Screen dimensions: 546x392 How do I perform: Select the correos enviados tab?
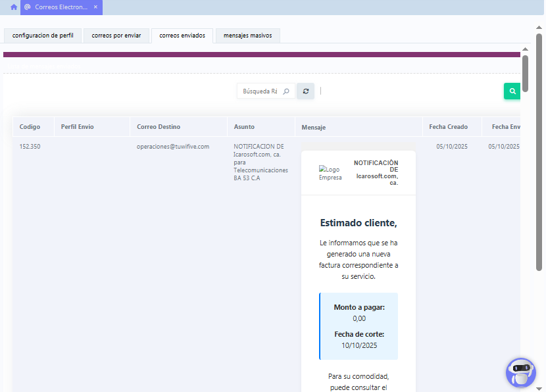click(182, 36)
